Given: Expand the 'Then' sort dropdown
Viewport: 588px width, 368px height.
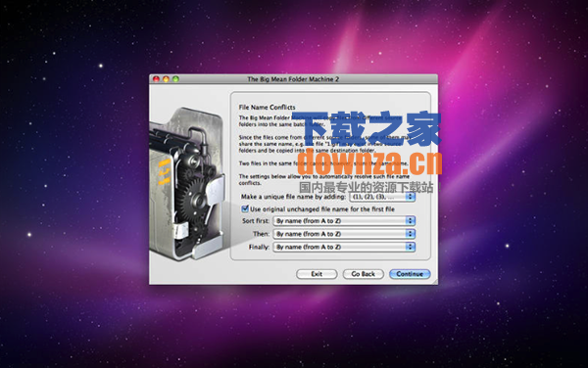Looking at the screenshot, I should click(x=344, y=234).
